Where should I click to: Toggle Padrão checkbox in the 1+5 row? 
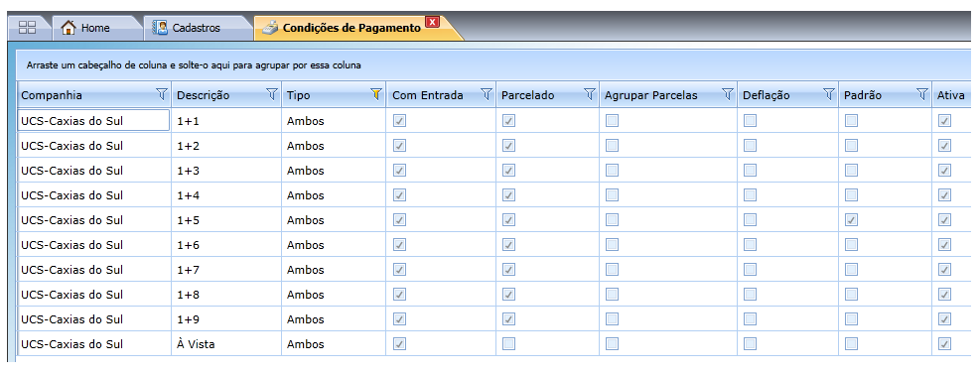coord(851,220)
